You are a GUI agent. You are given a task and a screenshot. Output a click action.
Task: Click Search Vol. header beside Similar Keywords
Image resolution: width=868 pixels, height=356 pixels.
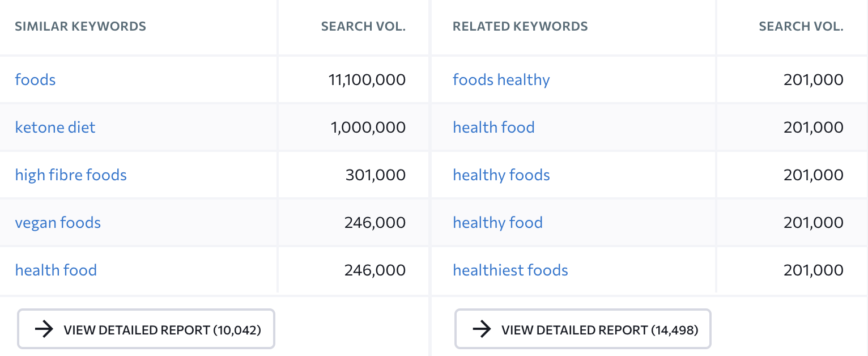(x=363, y=26)
